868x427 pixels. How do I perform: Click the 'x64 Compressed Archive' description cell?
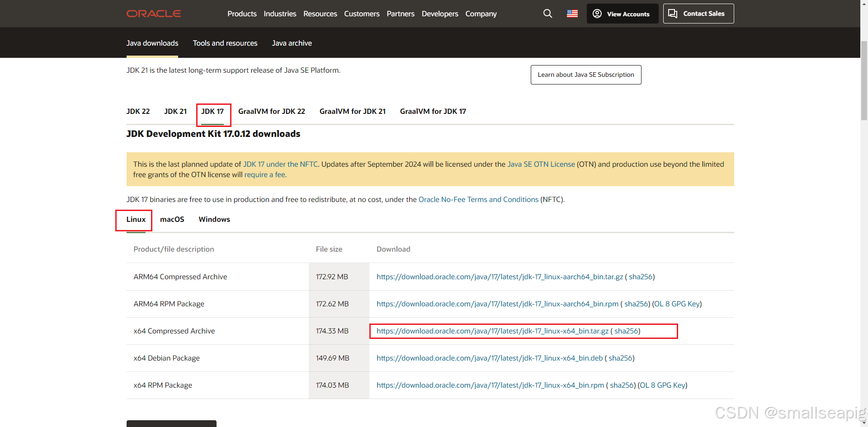217,331
